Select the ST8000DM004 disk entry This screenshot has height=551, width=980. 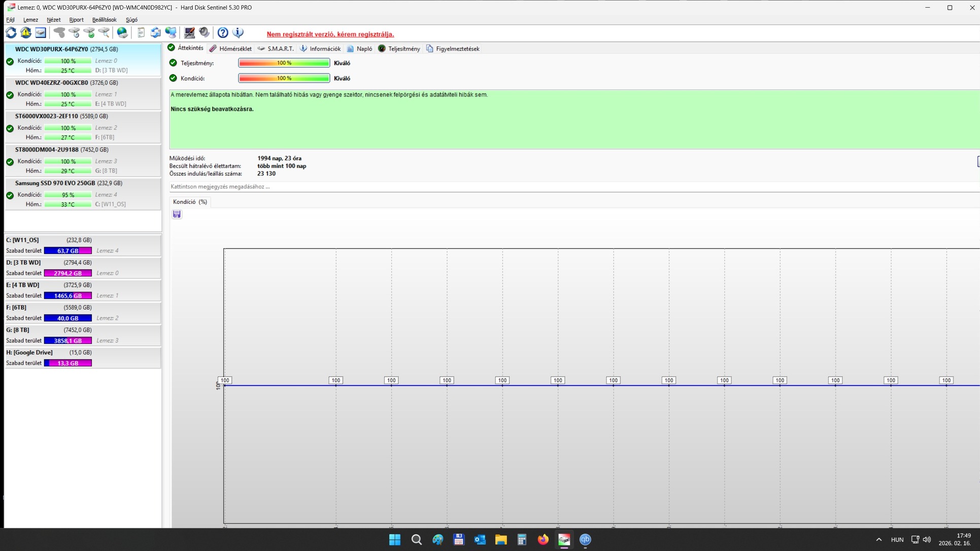coord(47,150)
